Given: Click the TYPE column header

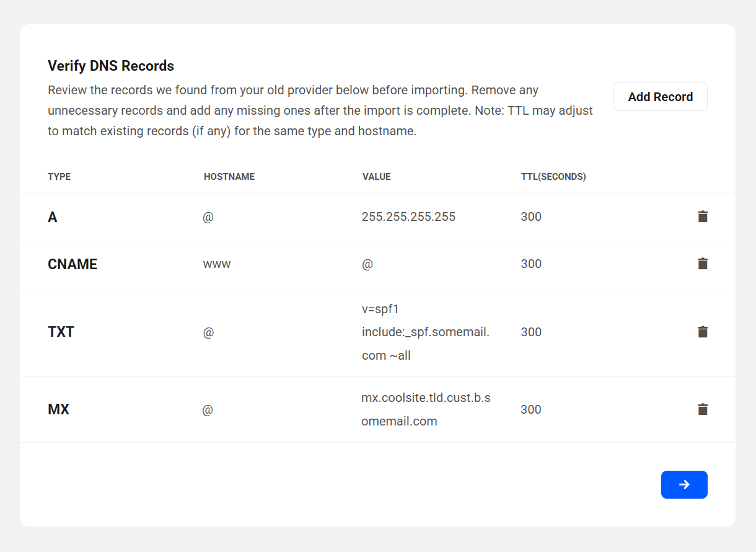Looking at the screenshot, I should [x=59, y=177].
